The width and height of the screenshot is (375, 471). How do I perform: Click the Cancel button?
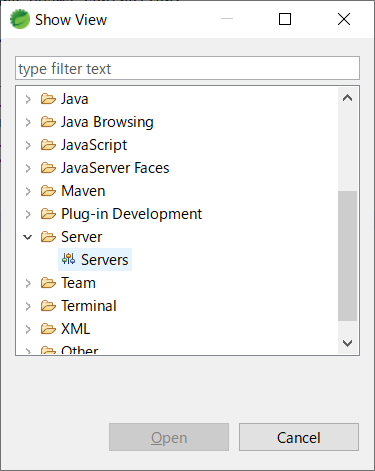click(299, 437)
